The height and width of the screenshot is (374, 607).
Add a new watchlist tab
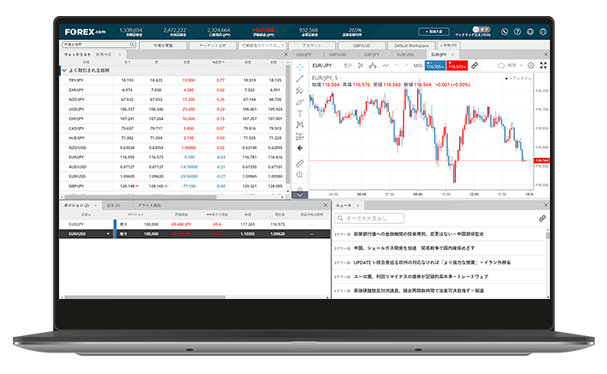pyautogui.click(x=104, y=55)
